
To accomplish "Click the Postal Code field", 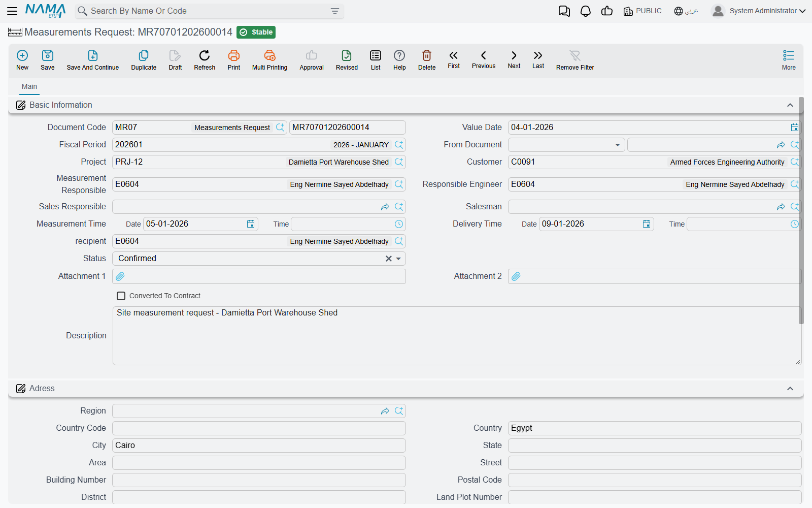I will [x=655, y=480].
